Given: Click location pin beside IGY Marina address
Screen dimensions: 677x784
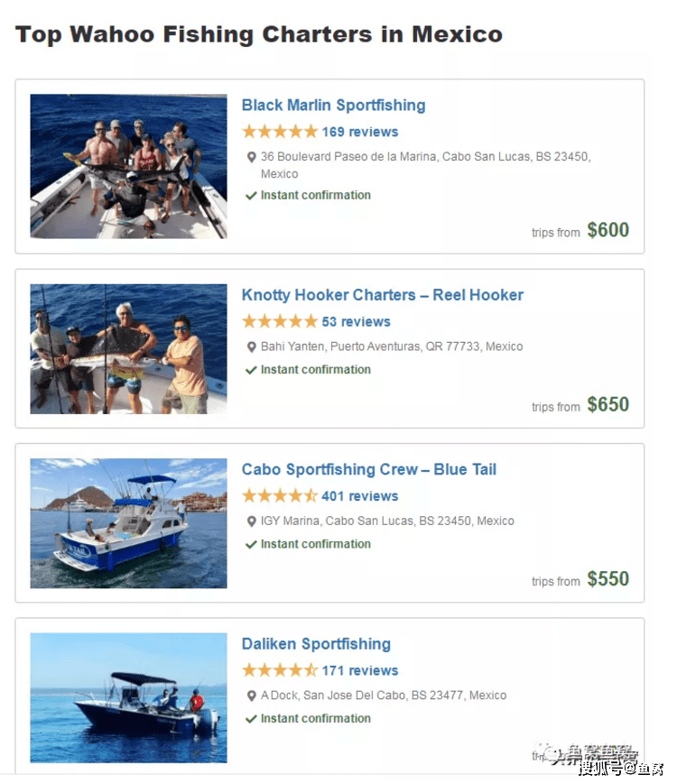Looking at the screenshot, I should click(251, 521).
